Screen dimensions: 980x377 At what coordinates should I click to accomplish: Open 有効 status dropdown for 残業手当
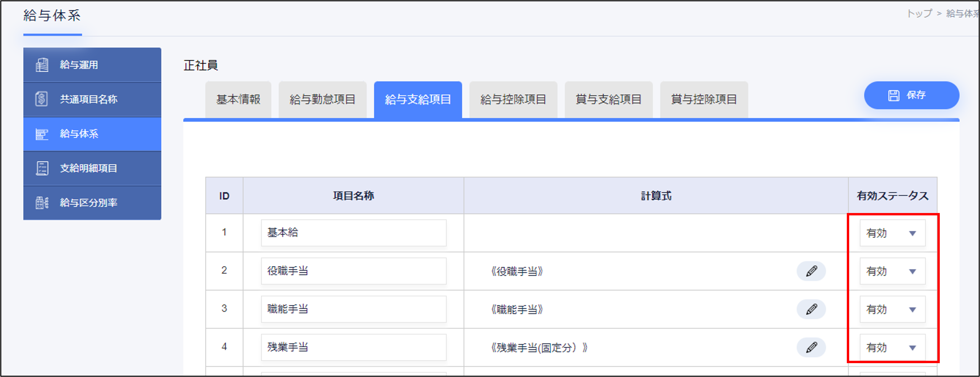892,347
